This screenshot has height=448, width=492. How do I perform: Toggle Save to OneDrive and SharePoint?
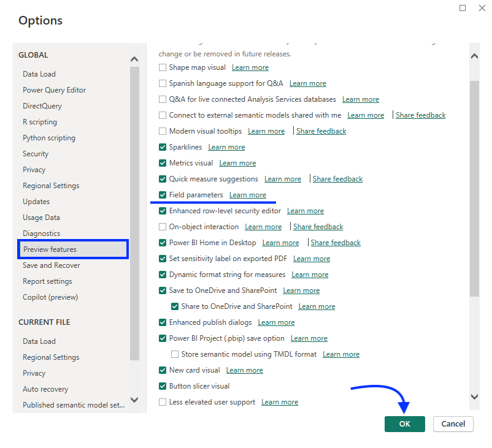pos(162,290)
